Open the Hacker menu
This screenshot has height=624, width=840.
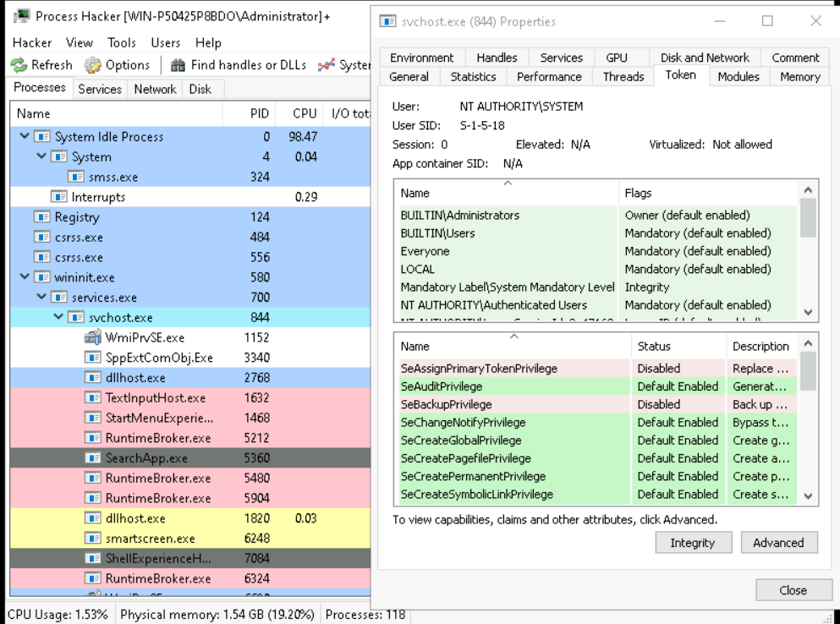32,43
